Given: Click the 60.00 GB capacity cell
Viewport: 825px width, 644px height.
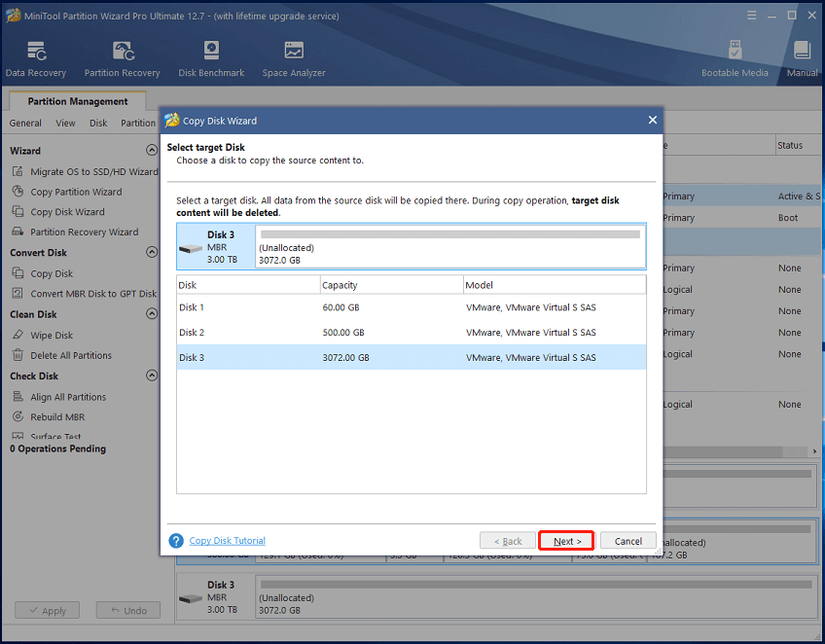Looking at the screenshot, I should click(341, 307).
